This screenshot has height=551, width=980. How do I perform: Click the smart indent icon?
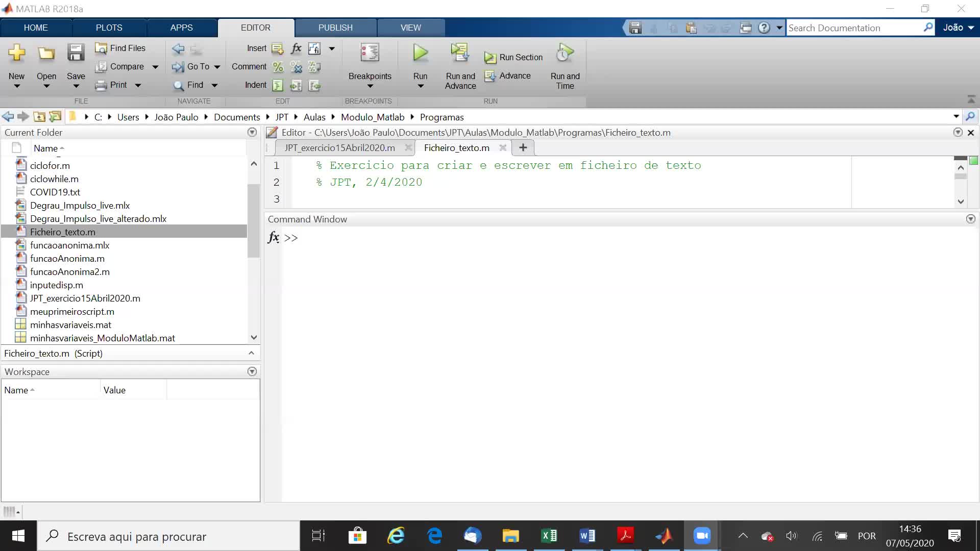click(278, 85)
